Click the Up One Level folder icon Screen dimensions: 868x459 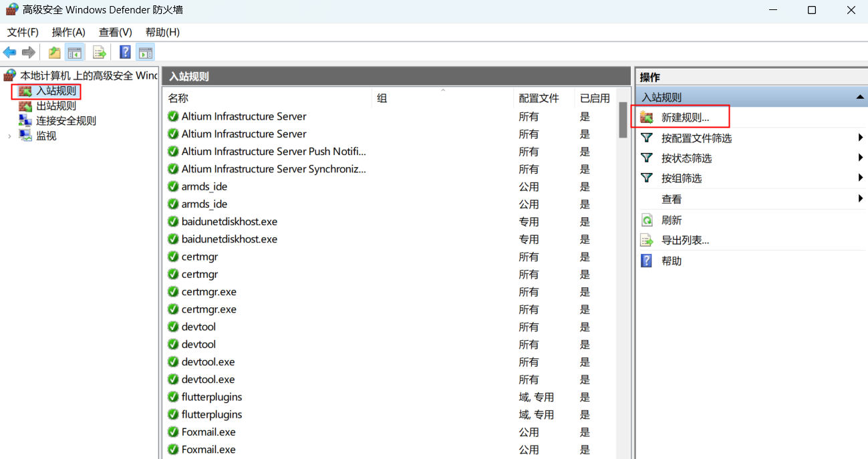[54, 52]
